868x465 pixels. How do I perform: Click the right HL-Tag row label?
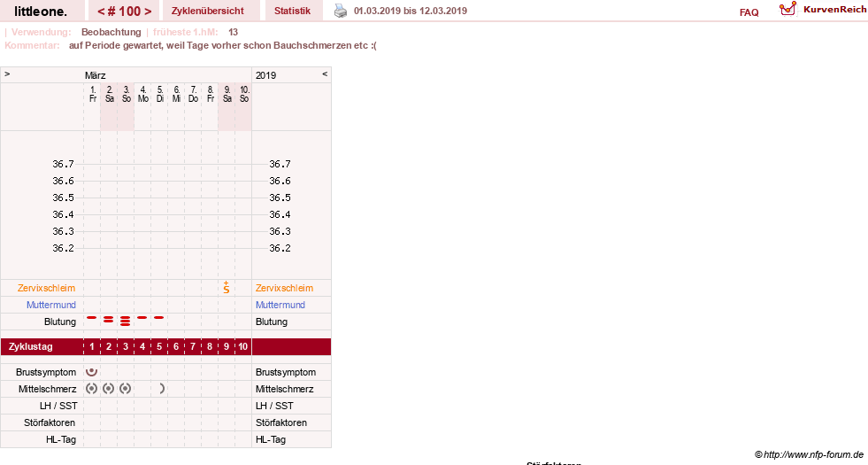(x=271, y=439)
